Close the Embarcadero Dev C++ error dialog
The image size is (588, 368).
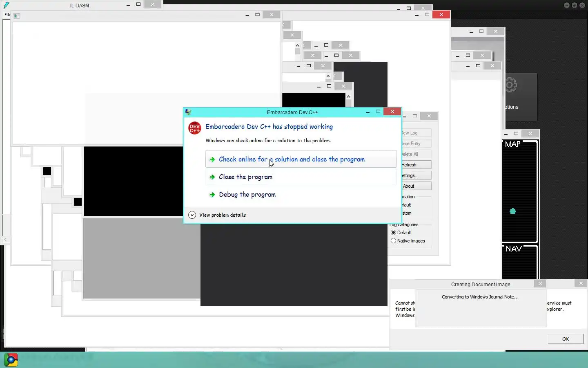[392, 111]
